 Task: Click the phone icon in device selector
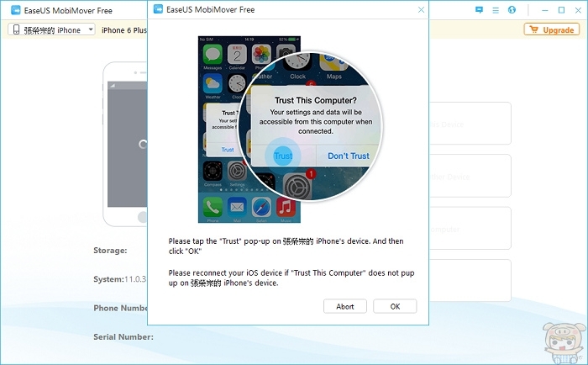[16, 29]
